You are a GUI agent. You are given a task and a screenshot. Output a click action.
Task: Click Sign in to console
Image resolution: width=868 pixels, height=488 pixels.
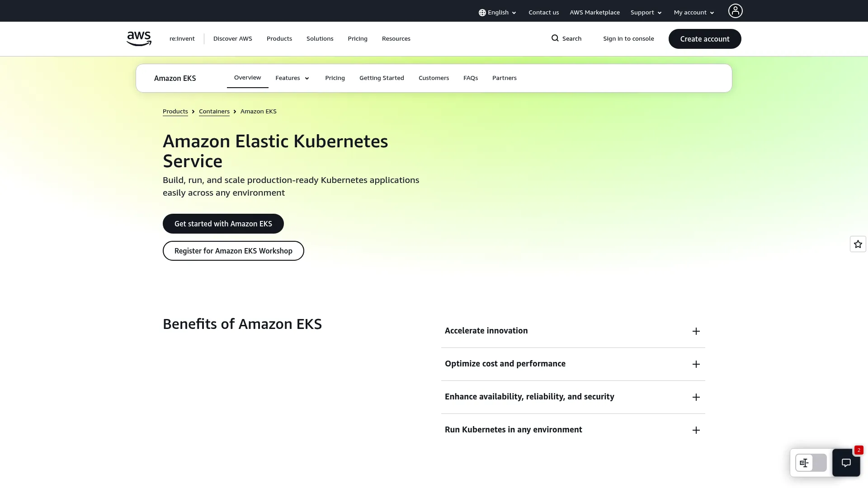pyautogui.click(x=628, y=39)
